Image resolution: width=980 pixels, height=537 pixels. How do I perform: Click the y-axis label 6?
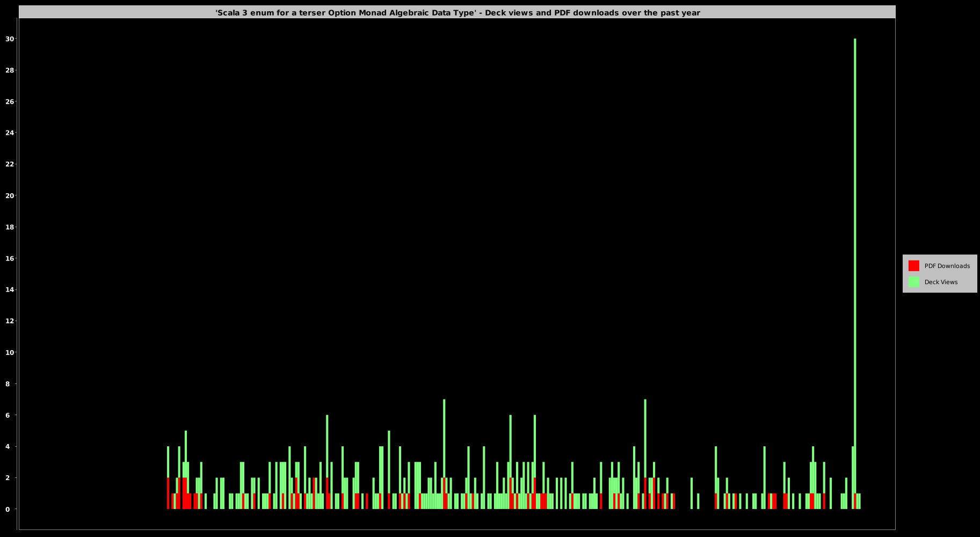pos(8,415)
